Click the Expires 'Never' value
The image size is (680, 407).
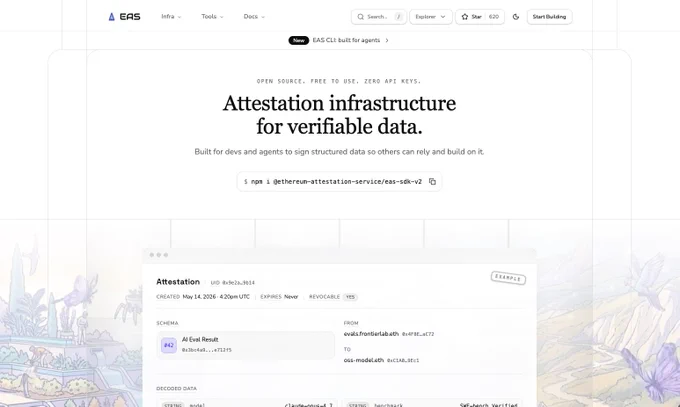[291, 297]
